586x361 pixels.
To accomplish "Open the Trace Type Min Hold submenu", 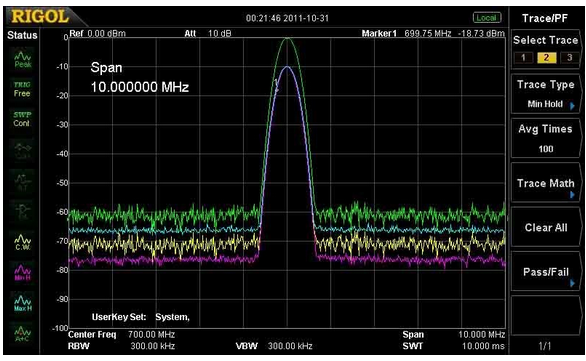I will pos(546,94).
